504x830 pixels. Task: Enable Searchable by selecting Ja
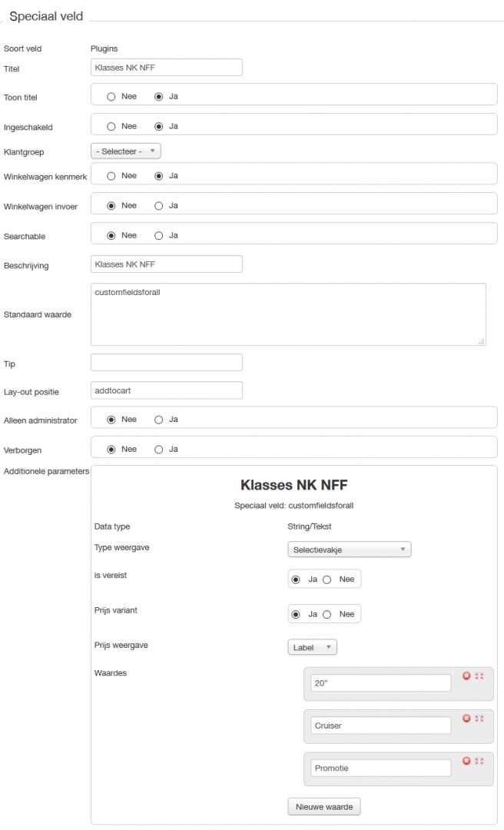coord(159,235)
